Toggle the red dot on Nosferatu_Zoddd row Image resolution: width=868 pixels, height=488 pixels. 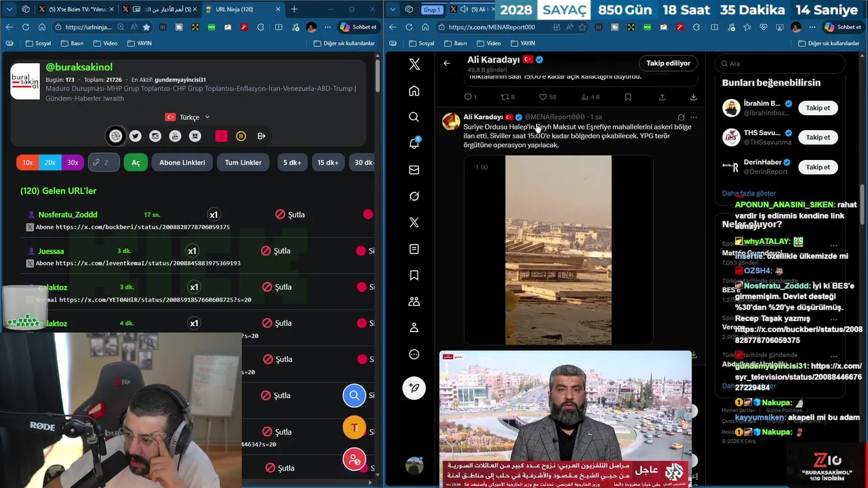[x=368, y=214]
